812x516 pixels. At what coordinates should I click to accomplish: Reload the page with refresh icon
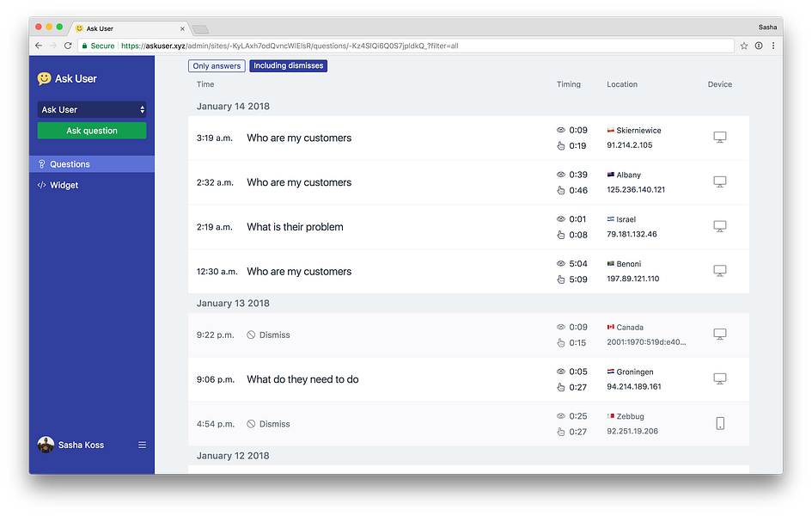tap(68, 46)
